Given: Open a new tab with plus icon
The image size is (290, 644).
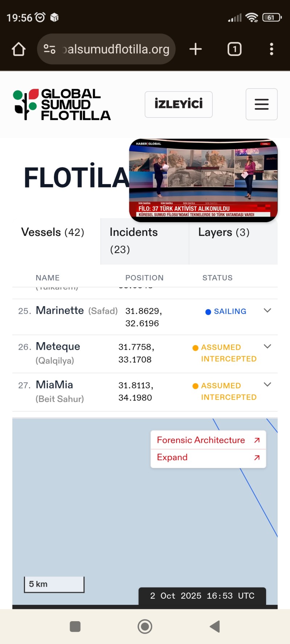Looking at the screenshot, I should [x=195, y=49].
